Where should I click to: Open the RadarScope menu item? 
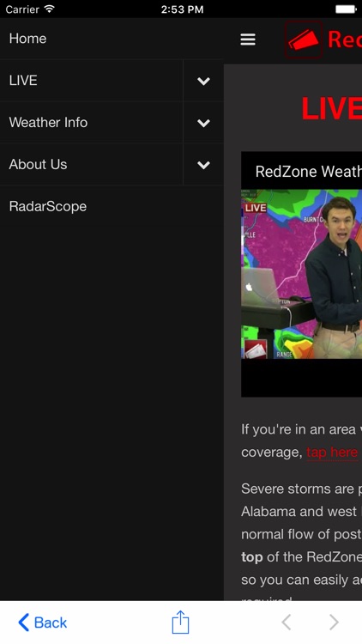click(112, 206)
